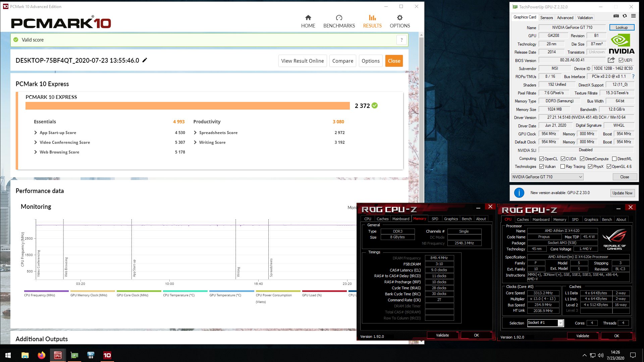This screenshot has height=362, width=644.
Task: Click the taskbar clock showing 14:26
Action: tap(615, 355)
